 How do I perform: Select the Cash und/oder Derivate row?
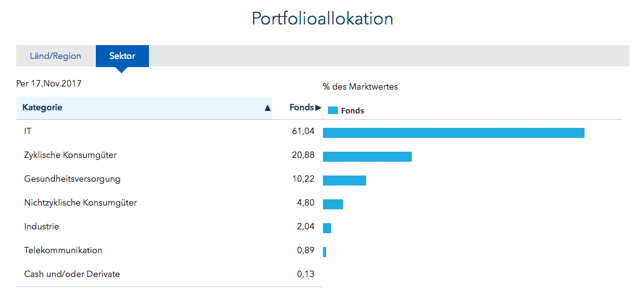tap(169, 274)
